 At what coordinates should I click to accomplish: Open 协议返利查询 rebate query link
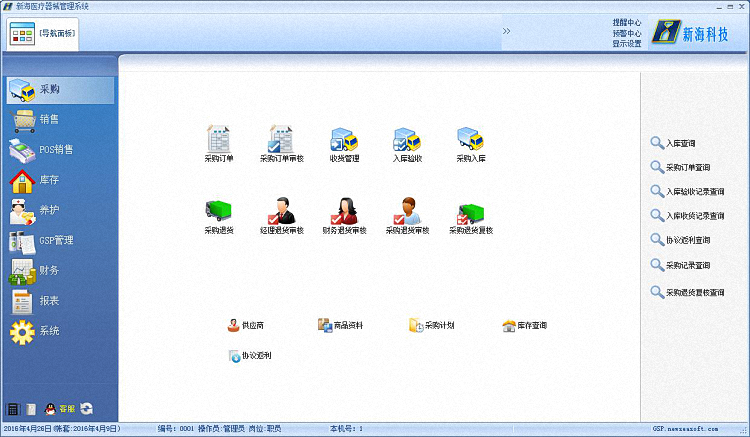(x=680, y=240)
